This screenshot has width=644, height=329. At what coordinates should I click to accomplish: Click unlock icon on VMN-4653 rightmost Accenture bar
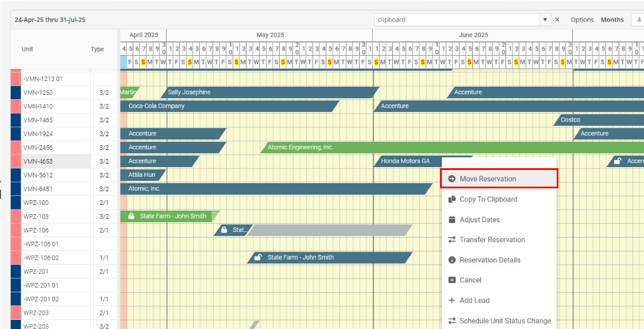point(618,161)
